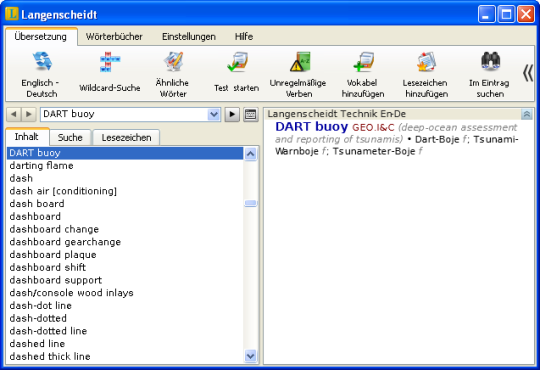Open the Wörterbücher tab
This screenshot has height=370, width=540.
[114, 37]
